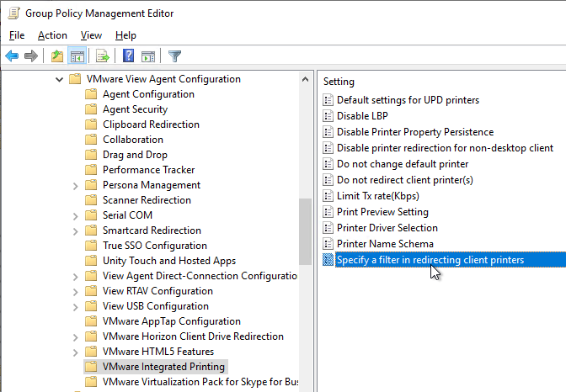Click the tree pane scroll up arrow
Screen dimensions: 566x392
tap(306, 79)
